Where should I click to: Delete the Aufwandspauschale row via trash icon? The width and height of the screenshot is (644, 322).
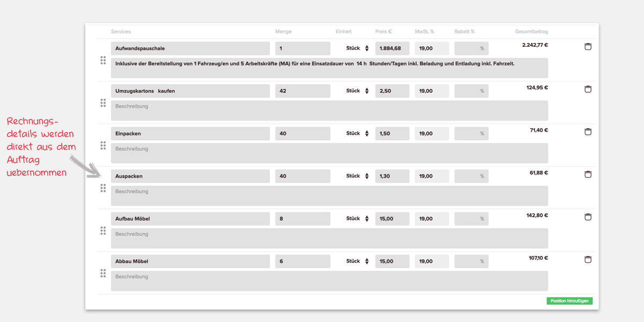point(588,47)
